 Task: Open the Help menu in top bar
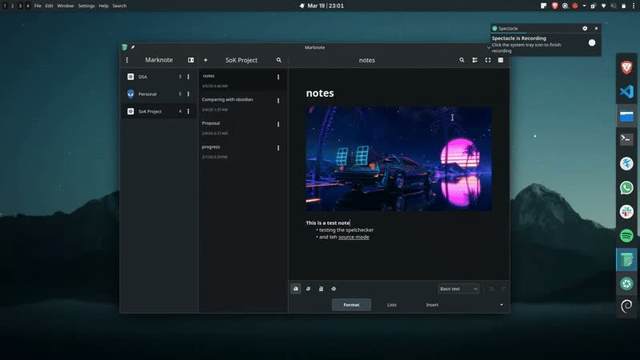tap(104, 6)
